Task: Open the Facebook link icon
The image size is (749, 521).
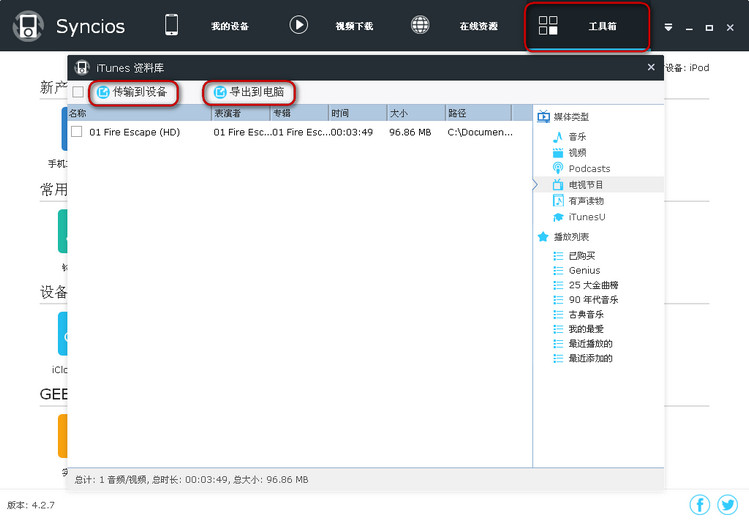Action: (700, 504)
